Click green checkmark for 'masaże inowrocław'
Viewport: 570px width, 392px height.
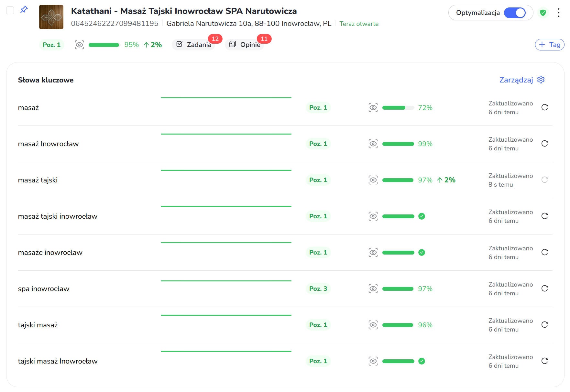[x=422, y=253]
